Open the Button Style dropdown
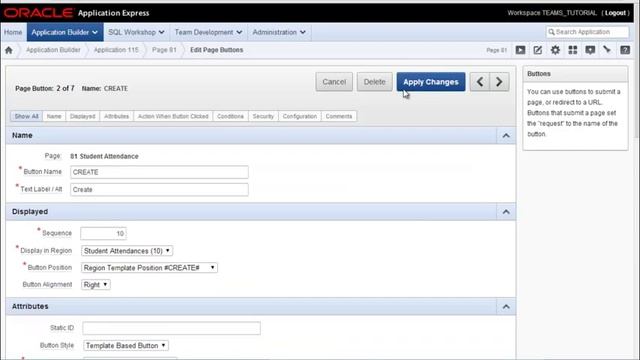 (x=126, y=345)
